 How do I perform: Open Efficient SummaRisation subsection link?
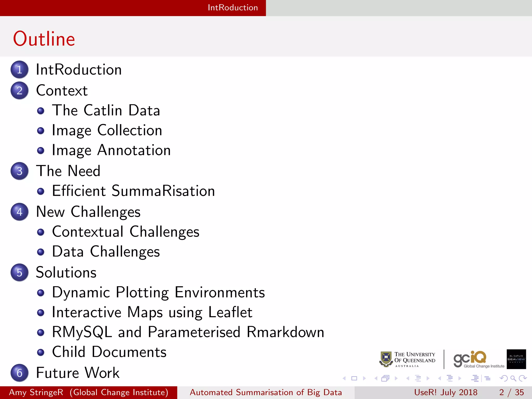point(133,191)
